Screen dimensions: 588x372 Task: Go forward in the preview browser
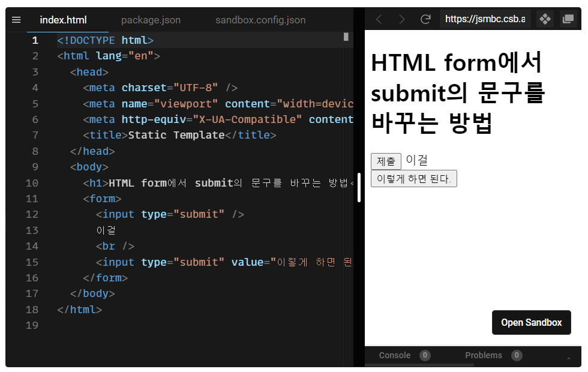point(401,19)
